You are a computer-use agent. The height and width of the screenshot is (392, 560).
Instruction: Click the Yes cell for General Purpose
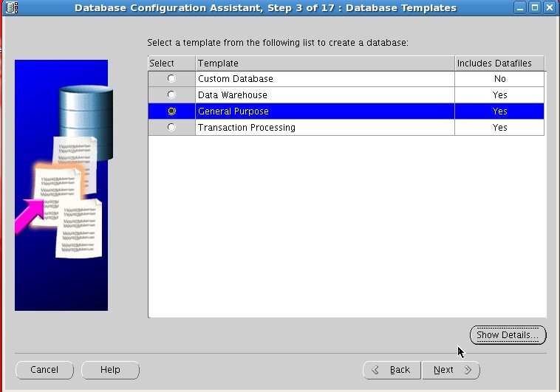(499, 111)
